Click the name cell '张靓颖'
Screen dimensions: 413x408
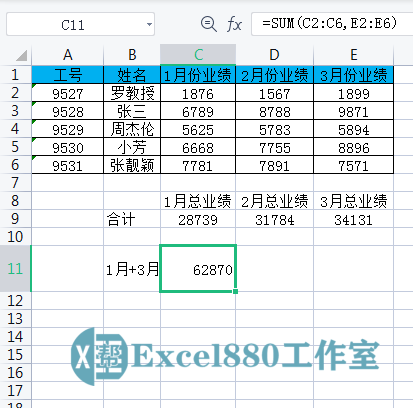click(132, 165)
